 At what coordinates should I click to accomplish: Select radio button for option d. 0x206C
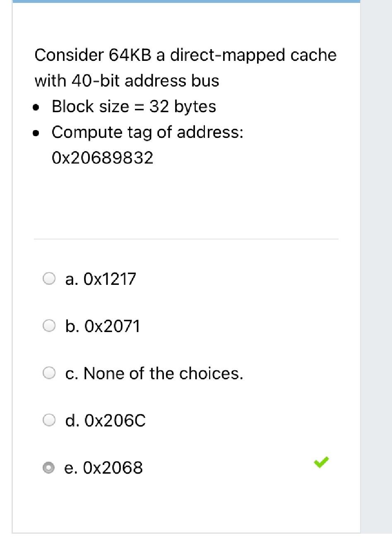[x=50, y=420]
